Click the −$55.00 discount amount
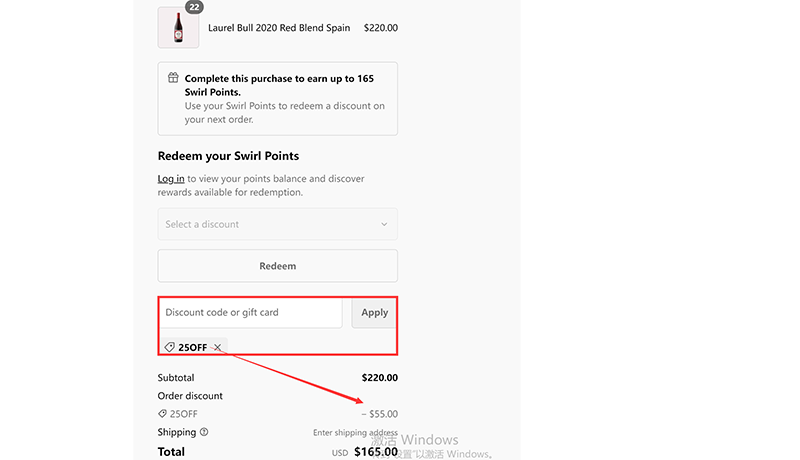 pos(379,414)
